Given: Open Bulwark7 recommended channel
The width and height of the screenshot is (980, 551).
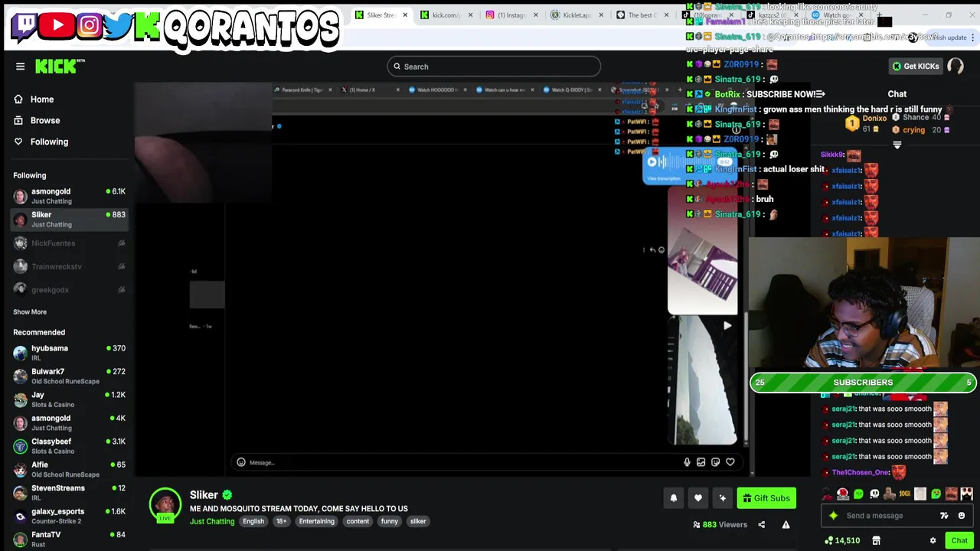Looking at the screenshot, I should [69, 376].
